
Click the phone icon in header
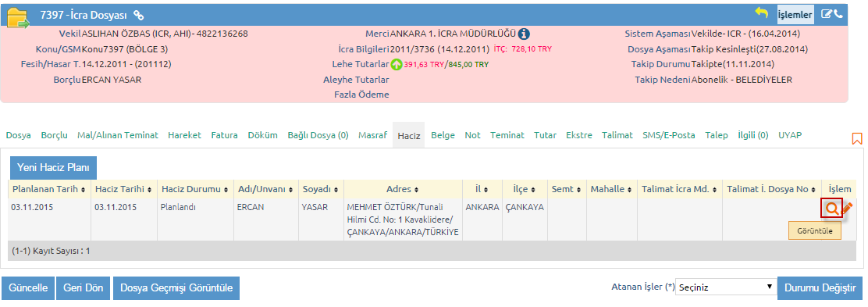click(838, 14)
